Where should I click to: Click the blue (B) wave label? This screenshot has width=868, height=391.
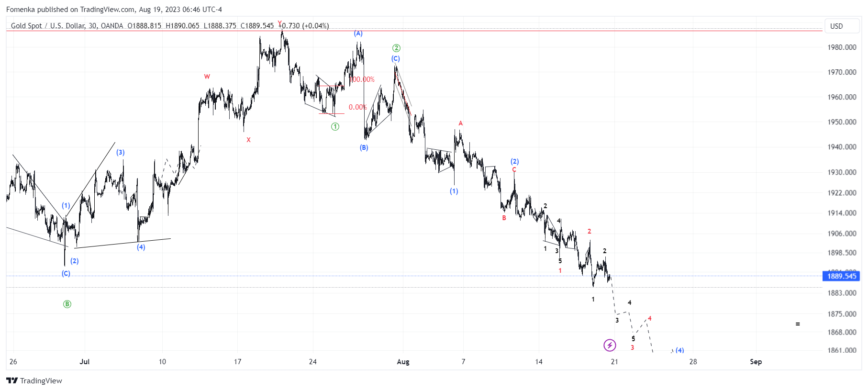tap(364, 147)
